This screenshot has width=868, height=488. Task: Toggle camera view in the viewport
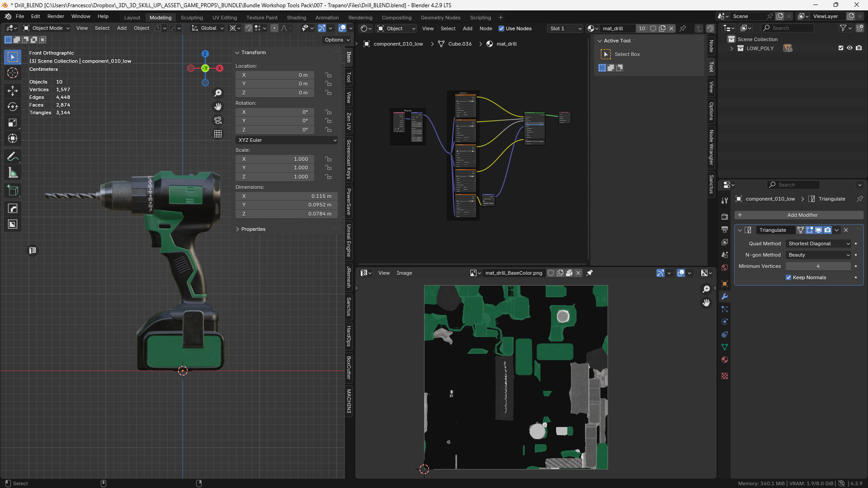tap(218, 120)
